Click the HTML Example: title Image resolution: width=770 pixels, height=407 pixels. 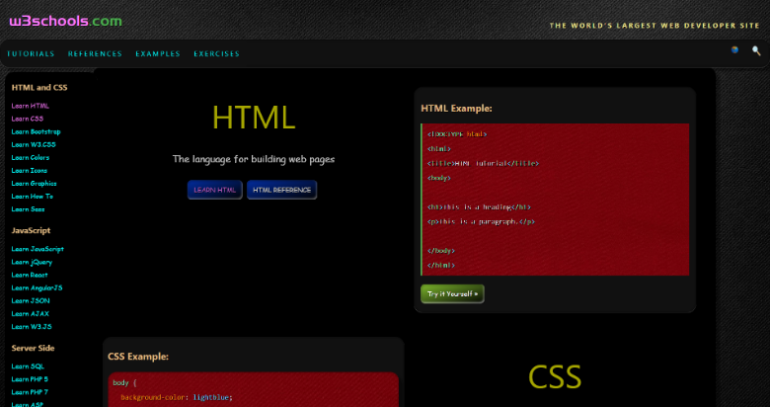456,109
